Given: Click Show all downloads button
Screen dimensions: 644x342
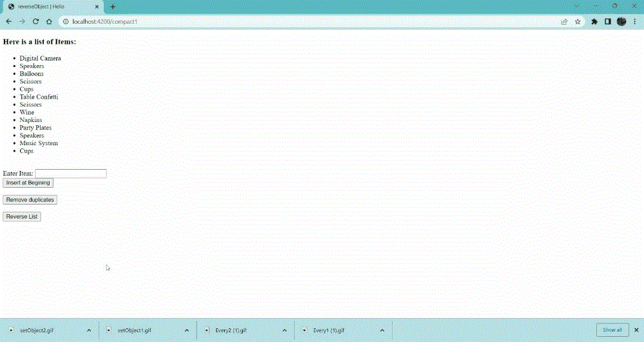Looking at the screenshot, I should [612, 330].
